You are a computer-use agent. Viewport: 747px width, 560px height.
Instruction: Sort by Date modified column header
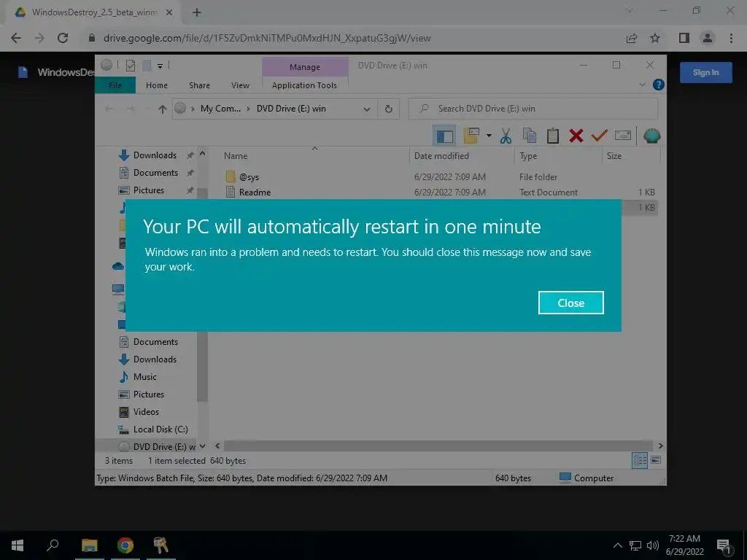(x=441, y=156)
